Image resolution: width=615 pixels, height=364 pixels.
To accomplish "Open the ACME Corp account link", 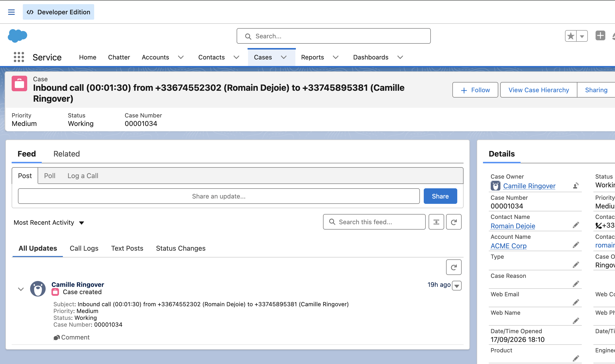I will click(x=508, y=246).
